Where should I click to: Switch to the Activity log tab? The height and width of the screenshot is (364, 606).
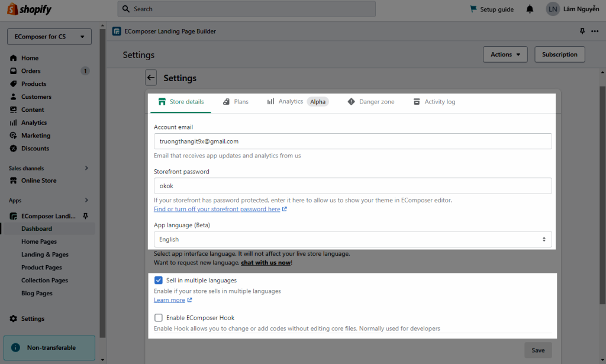(434, 102)
